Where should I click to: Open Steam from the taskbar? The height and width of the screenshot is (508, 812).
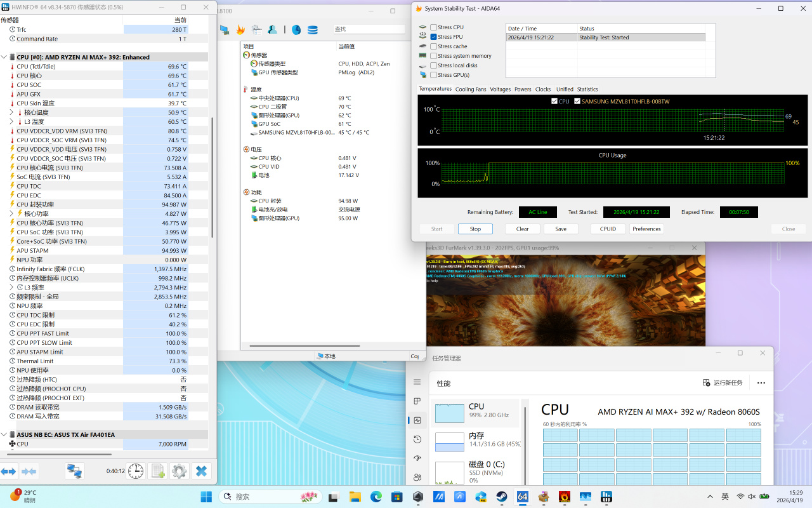pos(502,497)
